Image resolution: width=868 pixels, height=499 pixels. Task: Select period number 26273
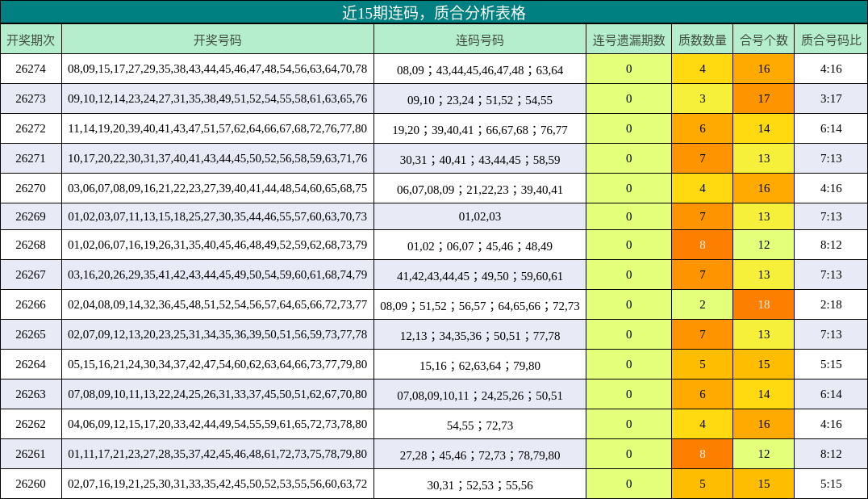[x=31, y=99]
